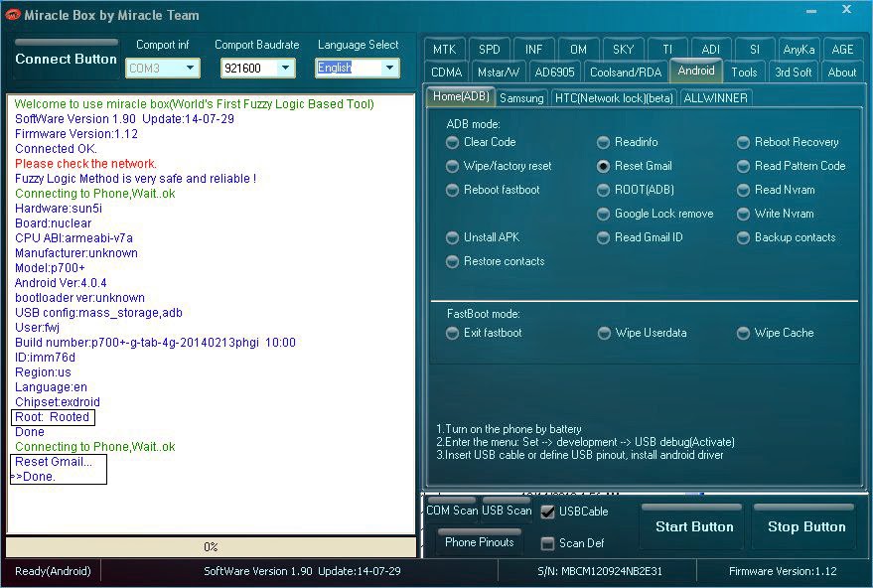Viewport: 873px width, 588px height.
Task: Select the Android tab
Action: point(696,71)
